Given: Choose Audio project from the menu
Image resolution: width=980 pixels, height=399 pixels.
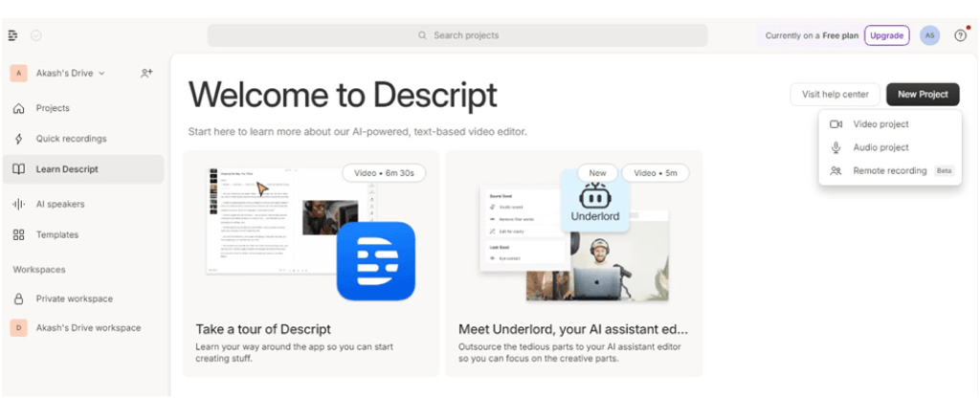Looking at the screenshot, I should point(880,147).
